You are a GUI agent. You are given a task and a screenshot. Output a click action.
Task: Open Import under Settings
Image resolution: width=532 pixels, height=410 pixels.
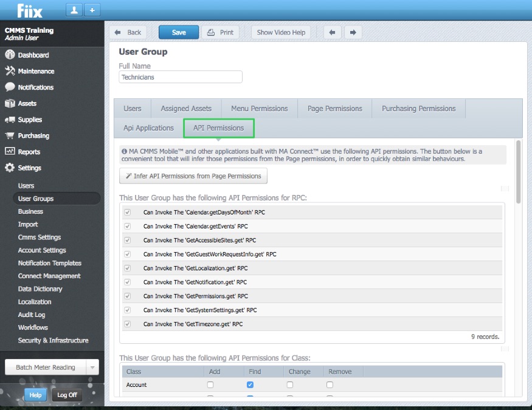point(28,224)
